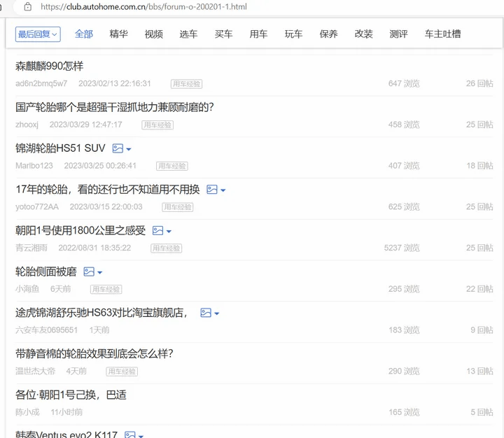Image resolution: width=504 pixels, height=438 pixels.
Task: Click the URL address field
Action: click(x=210, y=7)
